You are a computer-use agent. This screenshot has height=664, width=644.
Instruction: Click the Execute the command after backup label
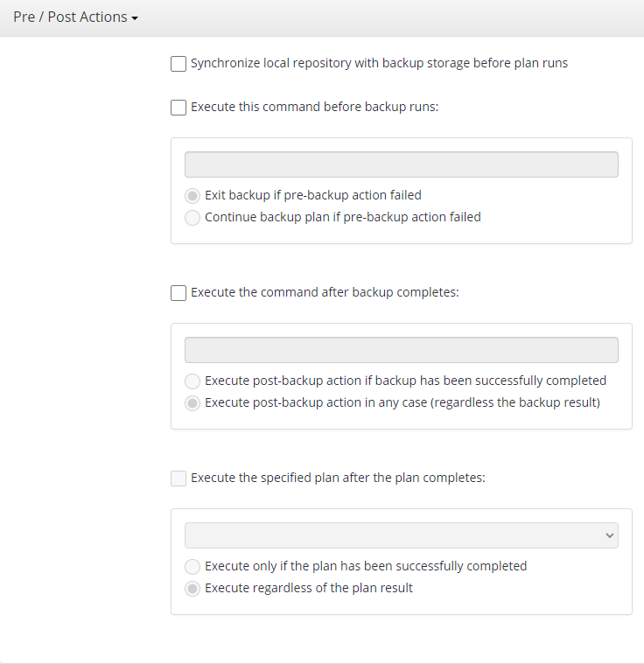pos(325,292)
